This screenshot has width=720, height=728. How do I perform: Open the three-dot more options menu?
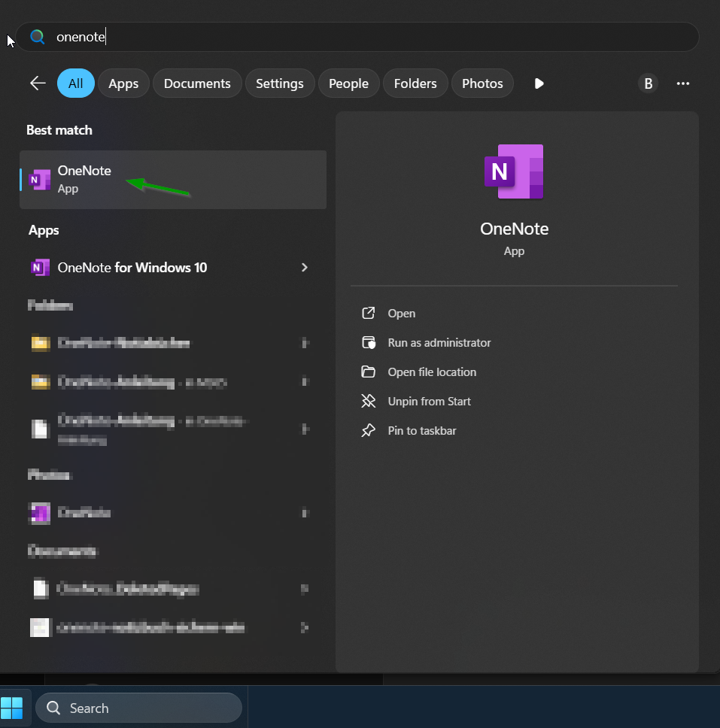pyautogui.click(x=682, y=83)
